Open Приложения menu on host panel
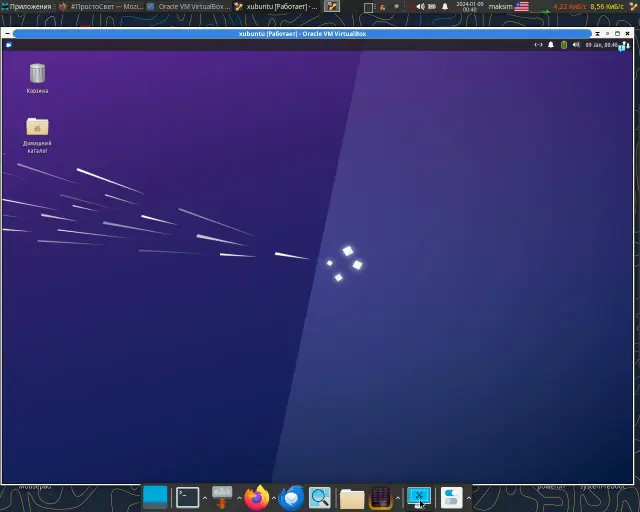640x512 pixels. click(x=27, y=7)
